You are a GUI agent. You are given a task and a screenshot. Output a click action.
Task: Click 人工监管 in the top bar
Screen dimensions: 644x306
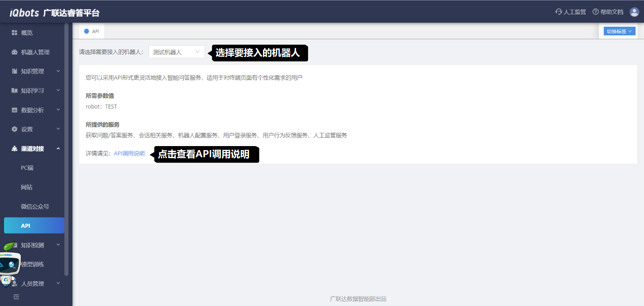click(x=571, y=12)
